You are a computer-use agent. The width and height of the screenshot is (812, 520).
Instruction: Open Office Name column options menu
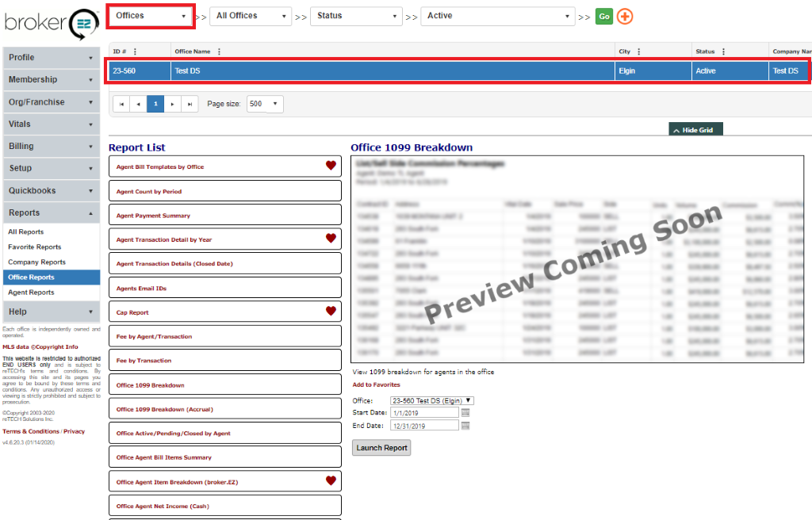coord(219,52)
